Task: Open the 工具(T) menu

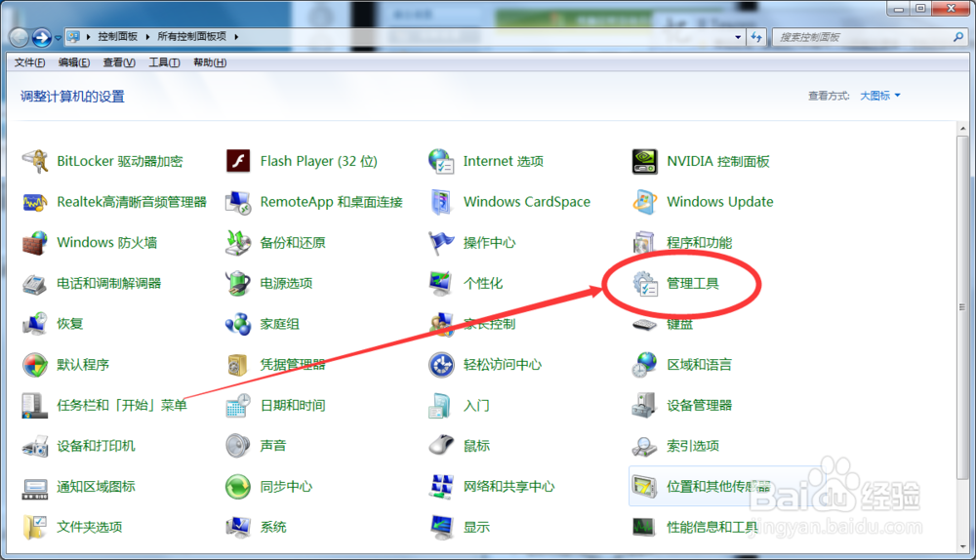Action: 164,62
